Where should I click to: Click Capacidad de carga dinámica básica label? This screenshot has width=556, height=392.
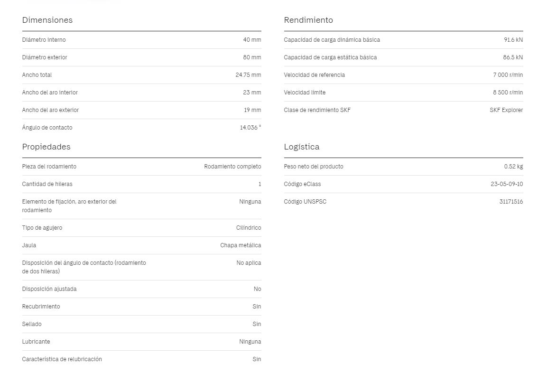pos(332,40)
